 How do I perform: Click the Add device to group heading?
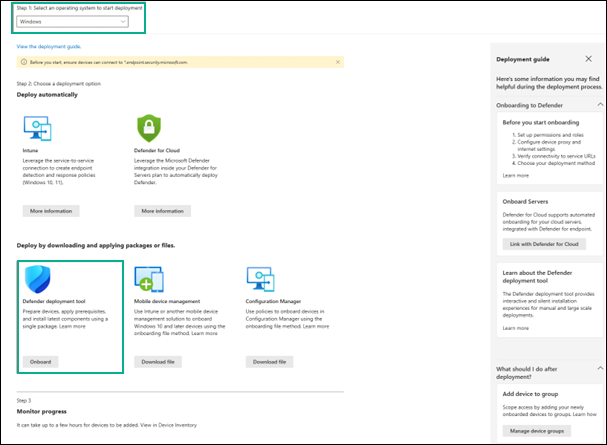[530, 394]
